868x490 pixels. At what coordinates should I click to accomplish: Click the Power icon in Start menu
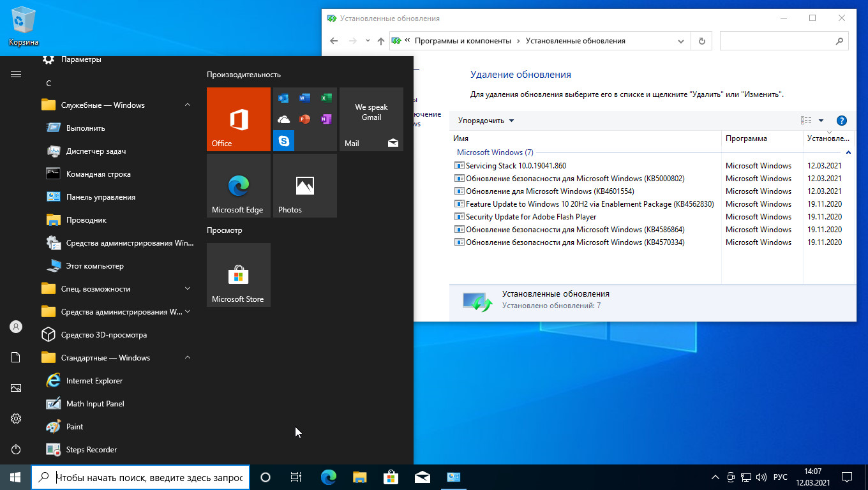pyautogui.click(x=16, y=450)
